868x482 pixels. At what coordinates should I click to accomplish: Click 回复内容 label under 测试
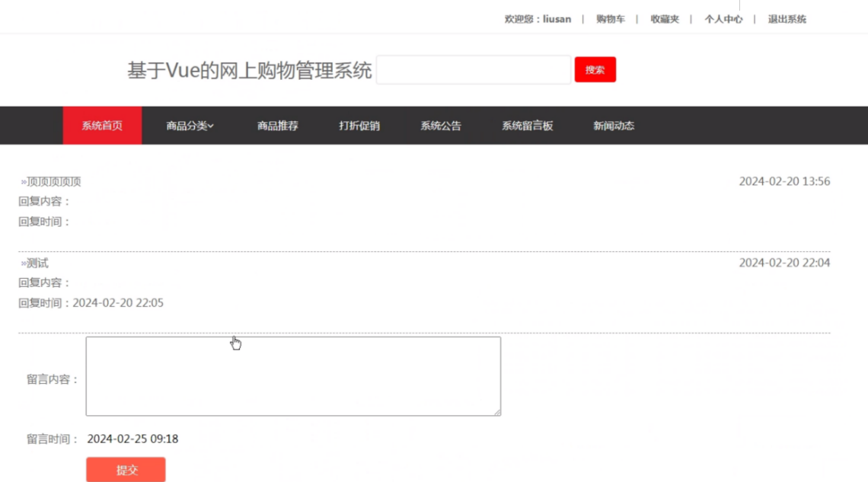point(44,282)
